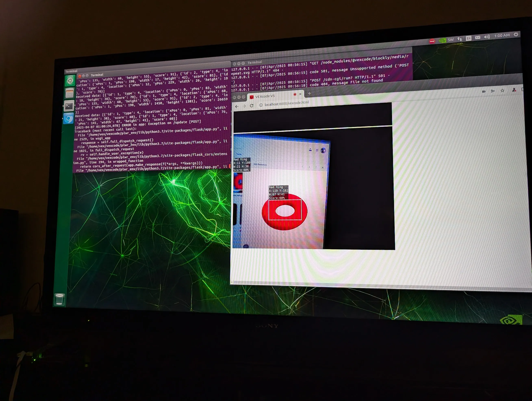Image resolution: width=532 pixels, height=401 pixels.
Task: Close the VEXcode V5 tab
Action: coord(300,94)
